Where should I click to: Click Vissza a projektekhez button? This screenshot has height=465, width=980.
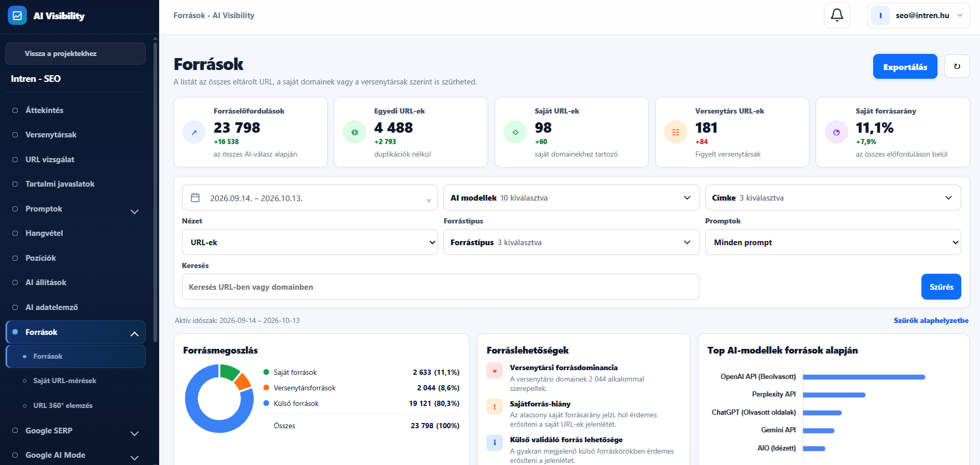[x=75, y=53]
